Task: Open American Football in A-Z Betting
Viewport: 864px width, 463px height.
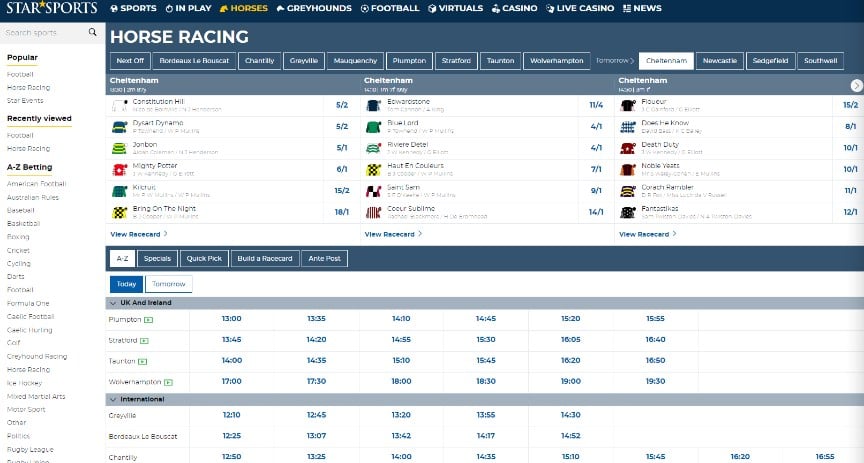Action: 36,184
